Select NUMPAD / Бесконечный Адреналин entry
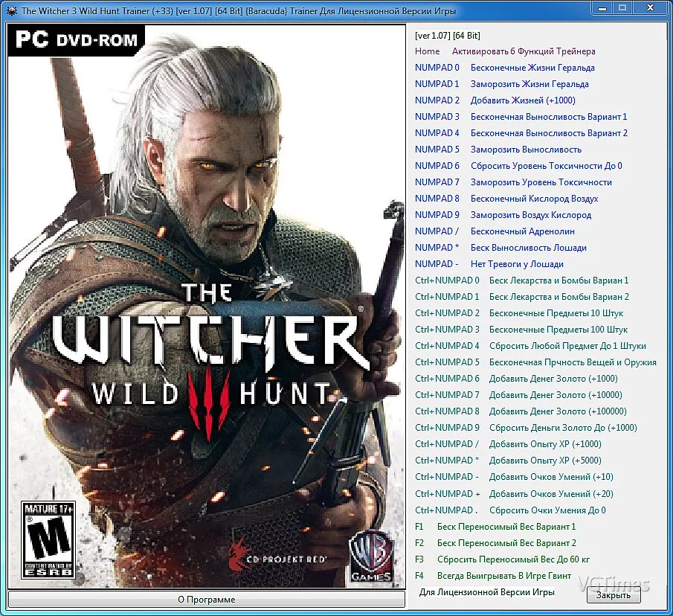Viewport: 673px width, 616px height. tap(495, 231)
